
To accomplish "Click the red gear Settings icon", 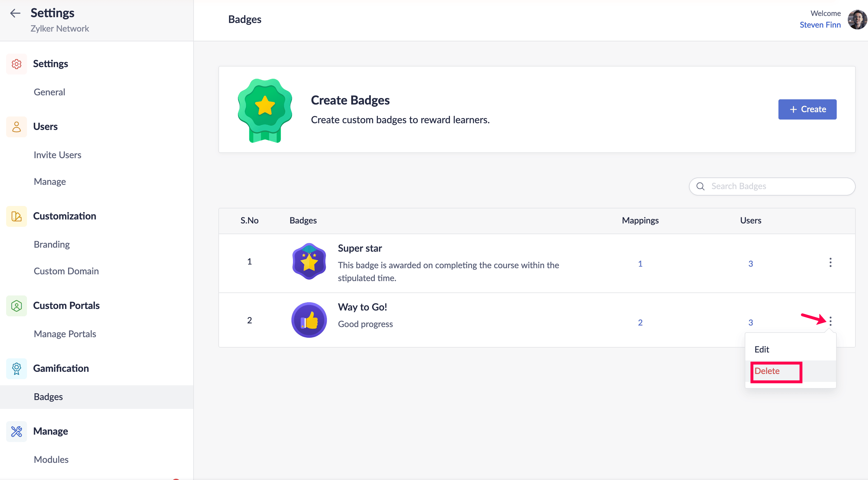I will click(x=17, y=64).
